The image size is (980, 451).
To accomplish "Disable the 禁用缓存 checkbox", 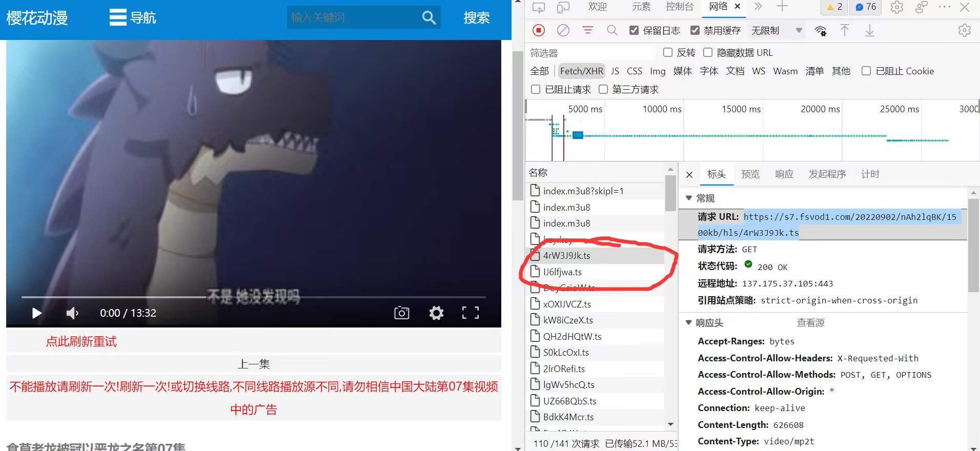I will (695, 31).
